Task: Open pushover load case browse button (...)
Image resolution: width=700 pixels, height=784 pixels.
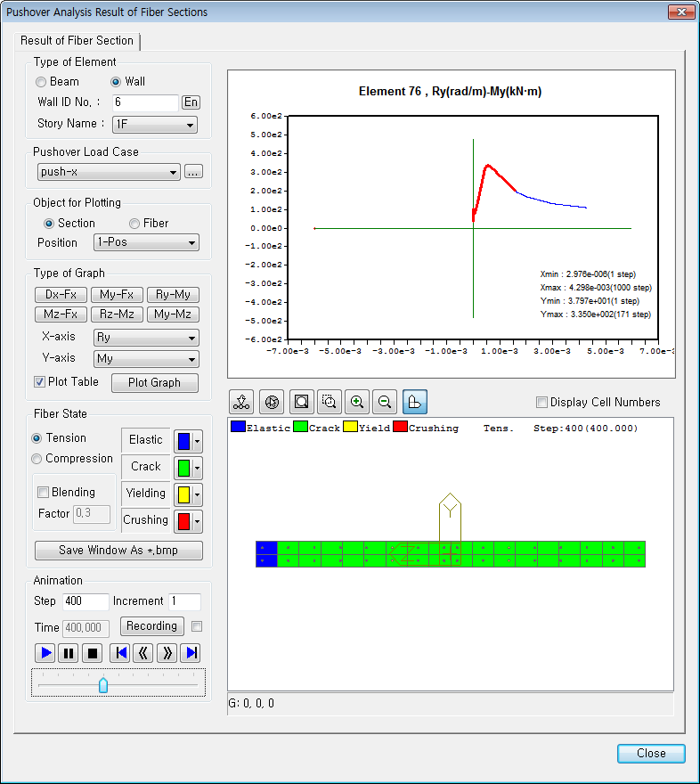Action: 193,172
